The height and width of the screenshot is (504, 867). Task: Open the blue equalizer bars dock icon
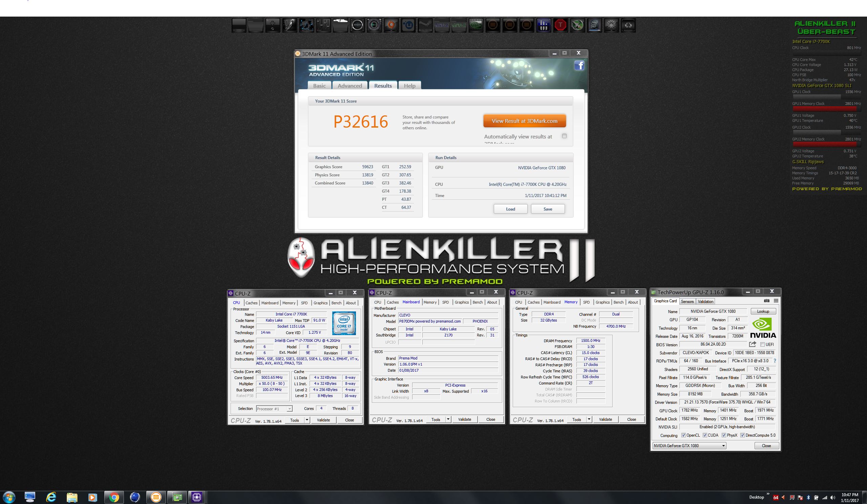tap(544, 25)
